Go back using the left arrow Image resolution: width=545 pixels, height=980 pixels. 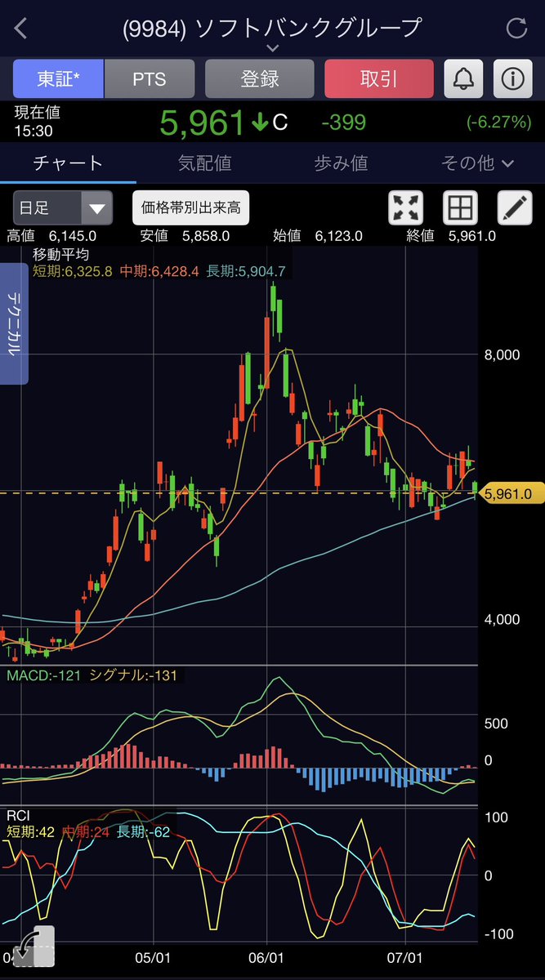tap(21, 28)
